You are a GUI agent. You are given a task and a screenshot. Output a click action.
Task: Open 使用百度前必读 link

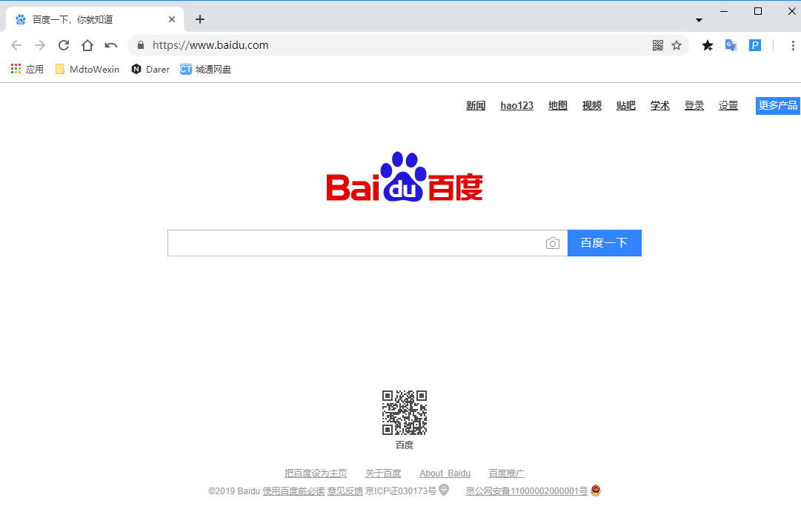[293, 491]
